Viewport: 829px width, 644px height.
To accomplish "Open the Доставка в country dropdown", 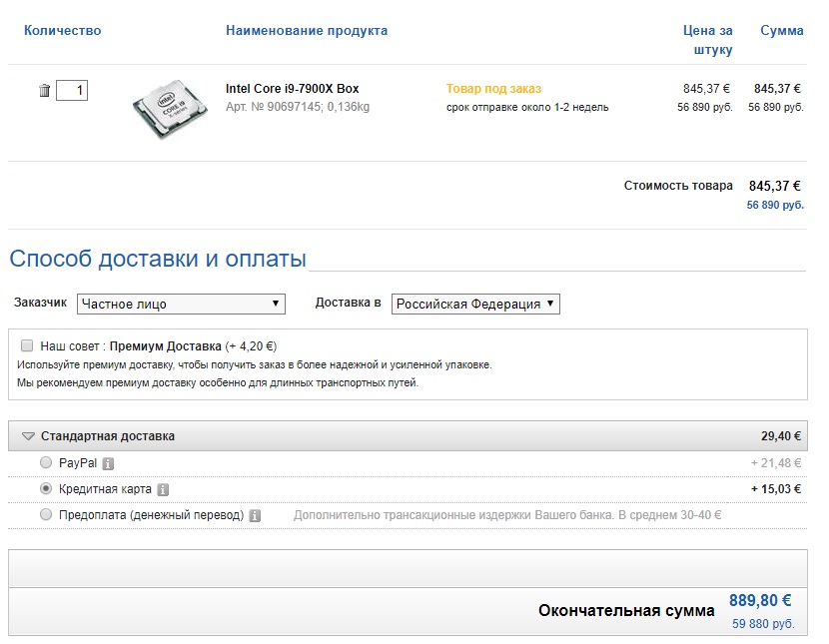I will click(x=475, y=304).
